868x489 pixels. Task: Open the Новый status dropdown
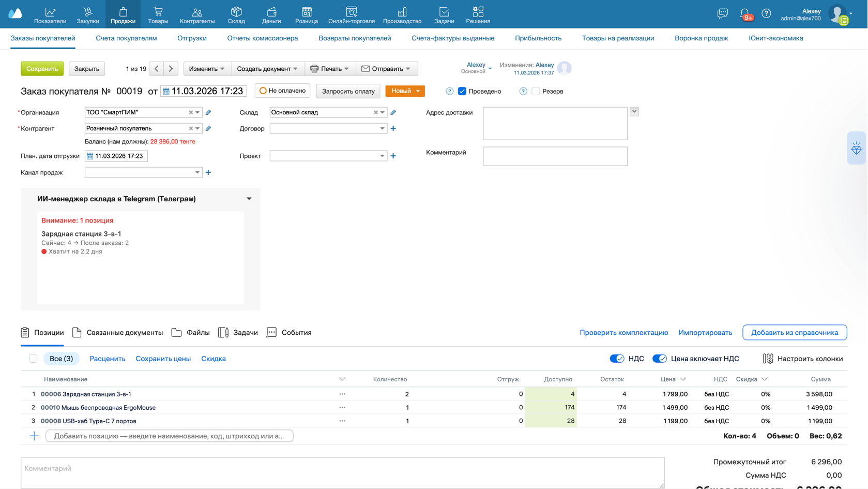coord(405,91)
